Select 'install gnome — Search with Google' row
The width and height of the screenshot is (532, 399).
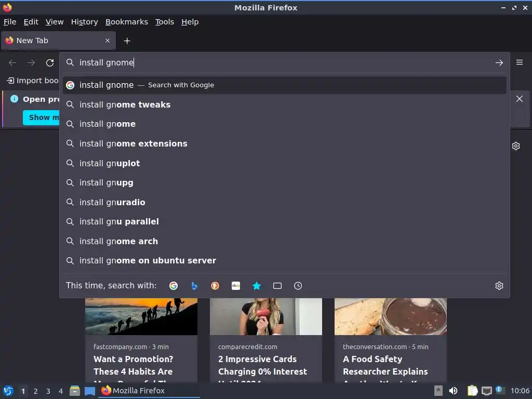tap(284, 85)
